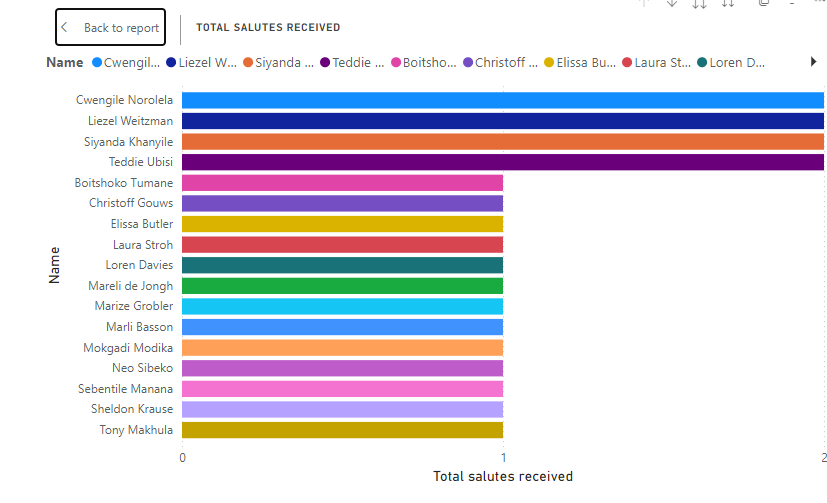Select the dark blue Liezel legend marker

[x=171, y=62]
